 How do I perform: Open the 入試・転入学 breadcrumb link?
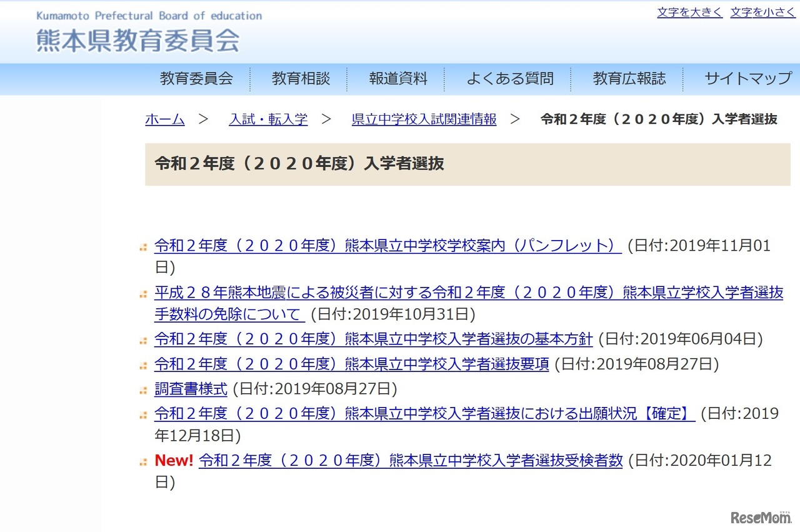(x=268, y=119)
